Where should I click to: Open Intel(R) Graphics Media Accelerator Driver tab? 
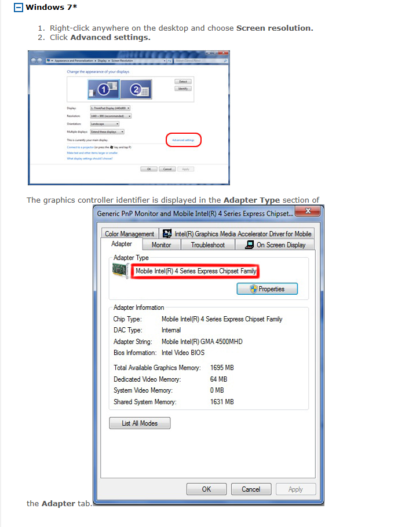(x=237, y=233)
